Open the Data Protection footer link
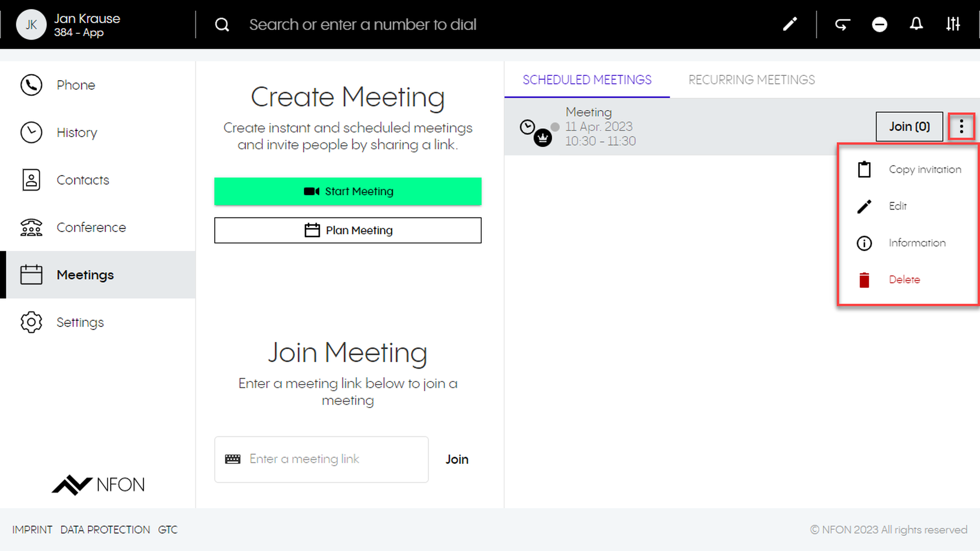This screenshot has width=980, height=551. coord(105,530)
